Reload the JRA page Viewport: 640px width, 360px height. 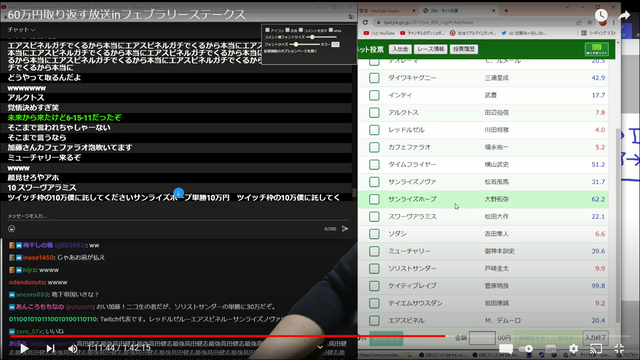365,22
